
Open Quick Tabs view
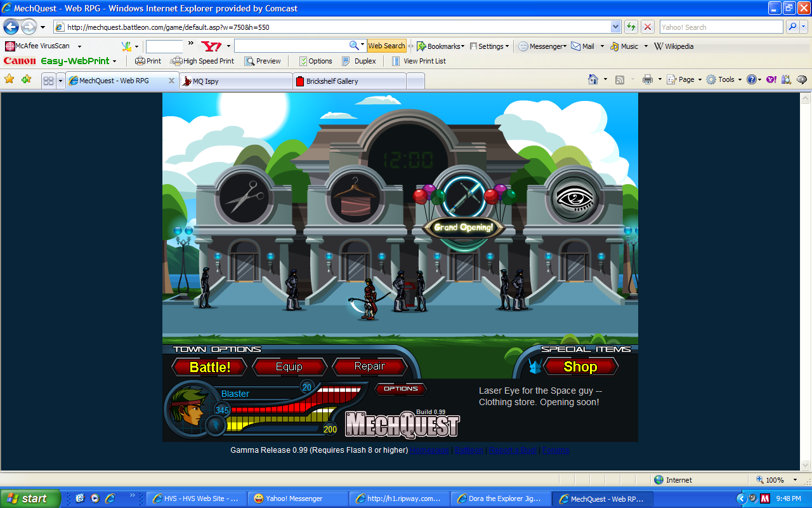click(48, 81)
